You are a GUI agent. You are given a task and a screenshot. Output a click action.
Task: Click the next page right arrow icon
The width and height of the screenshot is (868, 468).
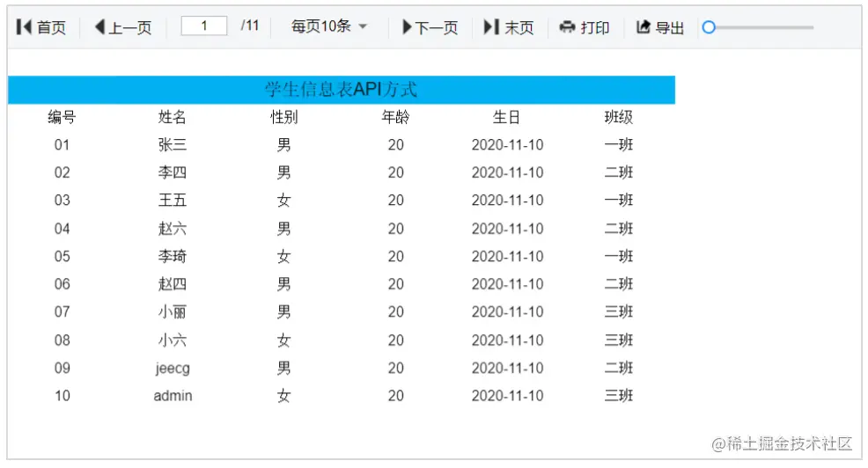point(407,26)
